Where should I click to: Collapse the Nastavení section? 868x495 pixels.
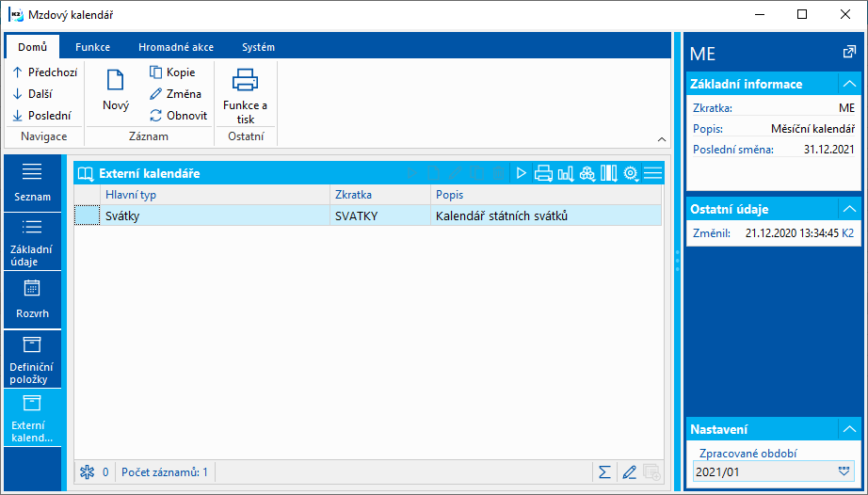(x=849, y=429)
